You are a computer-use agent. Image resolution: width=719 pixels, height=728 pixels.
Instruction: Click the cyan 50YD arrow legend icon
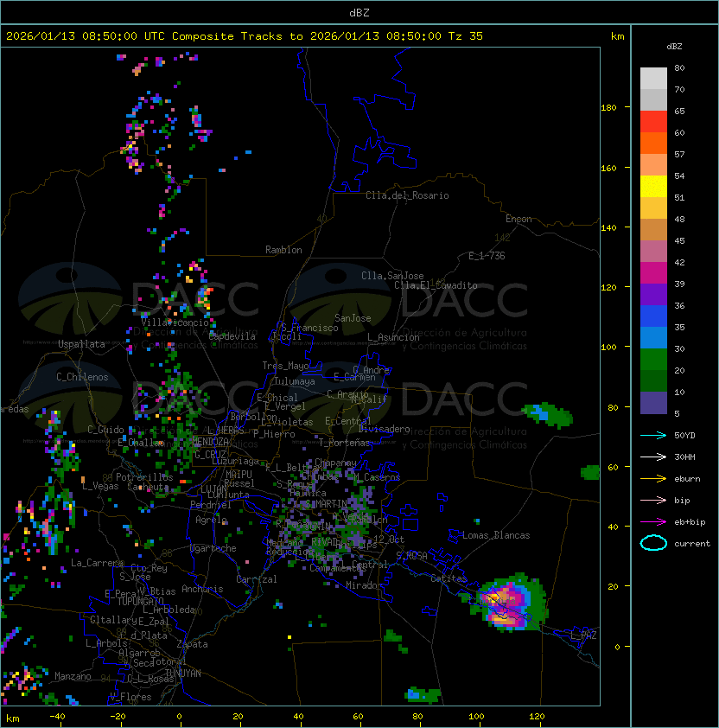coord(653,436)
